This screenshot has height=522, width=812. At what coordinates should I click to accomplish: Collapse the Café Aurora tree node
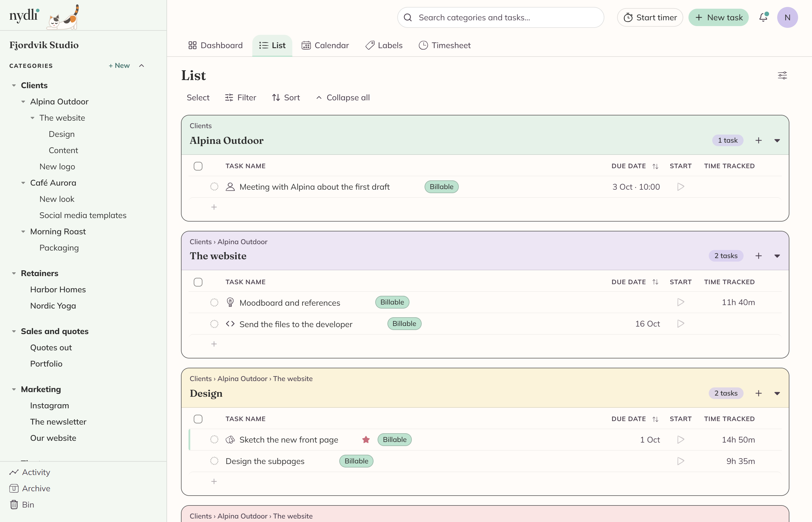(23, 183)
